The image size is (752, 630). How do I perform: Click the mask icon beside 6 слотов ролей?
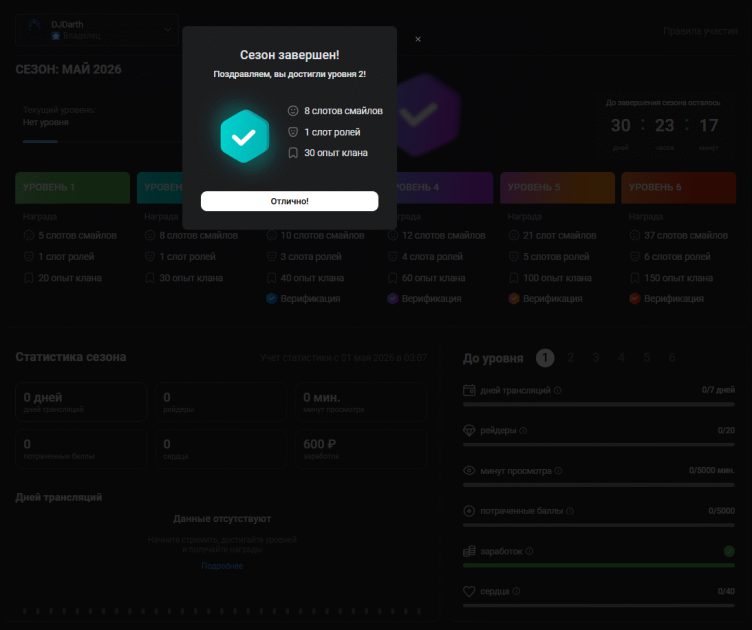635,257
